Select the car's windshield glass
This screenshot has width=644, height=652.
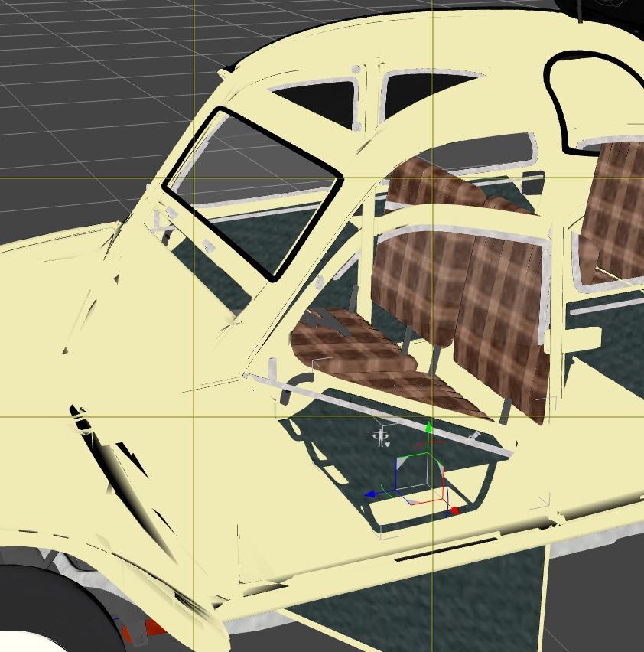tap(252, 195)
